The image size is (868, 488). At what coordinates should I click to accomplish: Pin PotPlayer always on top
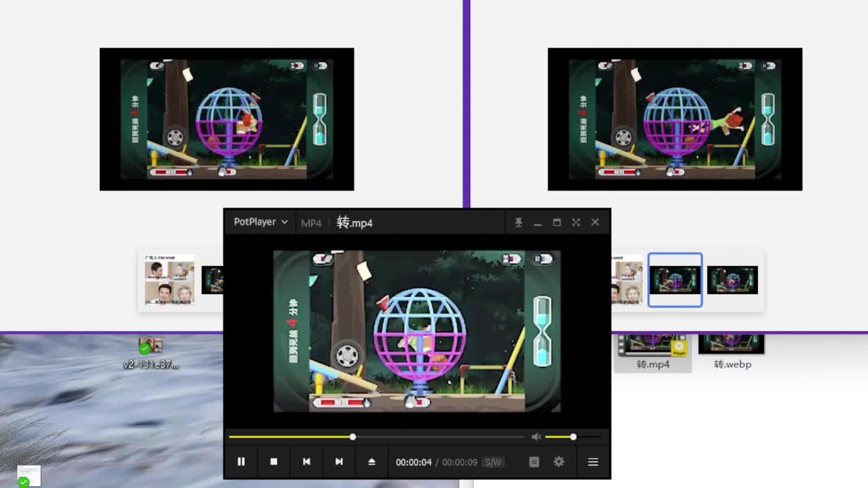(x=519, y=222)
